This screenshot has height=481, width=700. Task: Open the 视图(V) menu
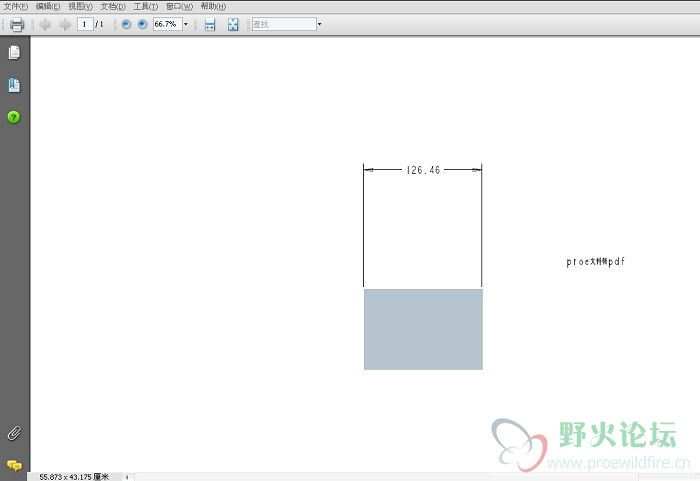click(80, 6)
